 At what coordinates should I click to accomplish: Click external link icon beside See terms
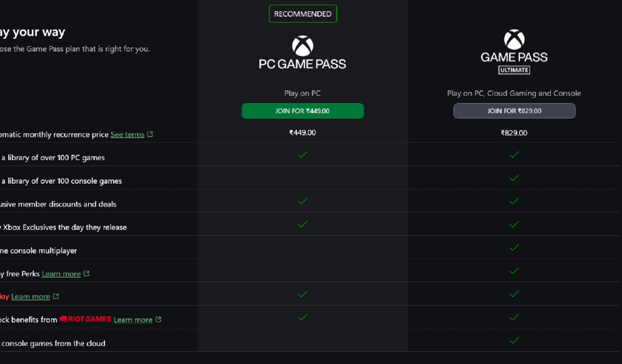pos(151,134)
